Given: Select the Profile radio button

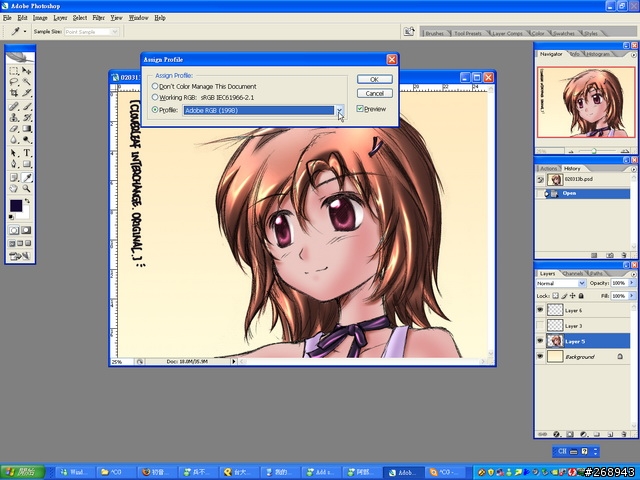Looking at the screenshot, I should 155,109.
